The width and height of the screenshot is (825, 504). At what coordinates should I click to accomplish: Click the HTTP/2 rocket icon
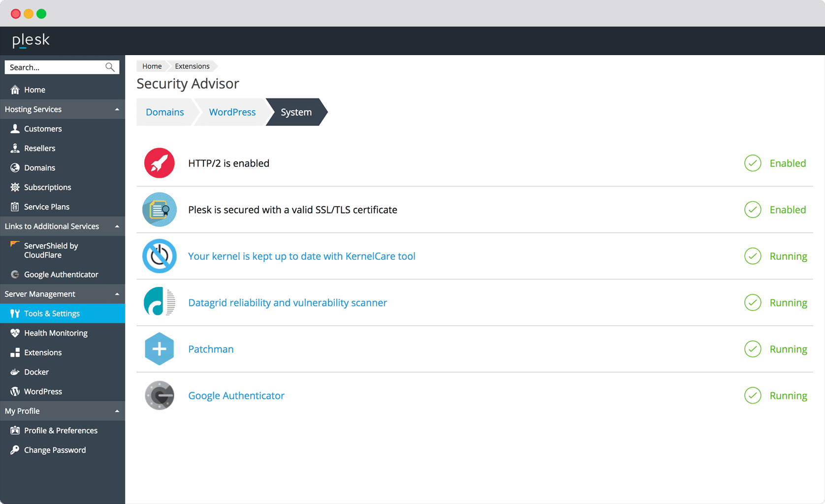pyautogui.click(x=159, y=163)
